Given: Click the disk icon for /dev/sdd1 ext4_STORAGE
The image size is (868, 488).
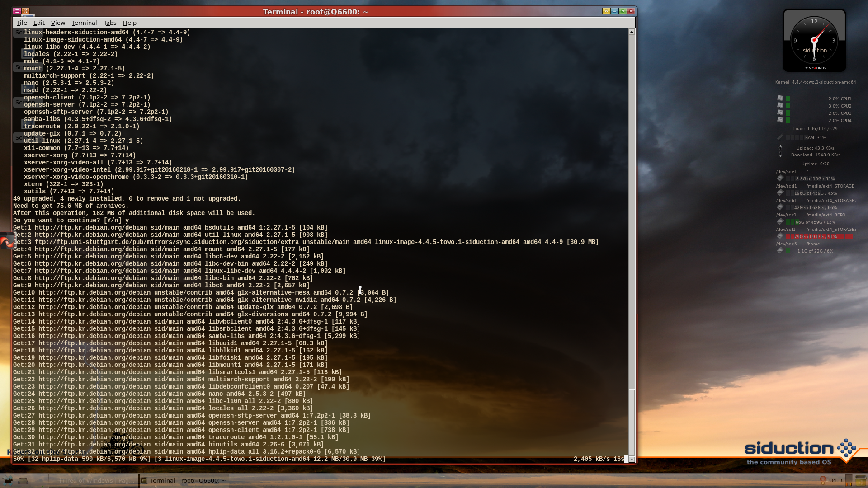Looking at the screenshot, I should (x=780, y=192).
